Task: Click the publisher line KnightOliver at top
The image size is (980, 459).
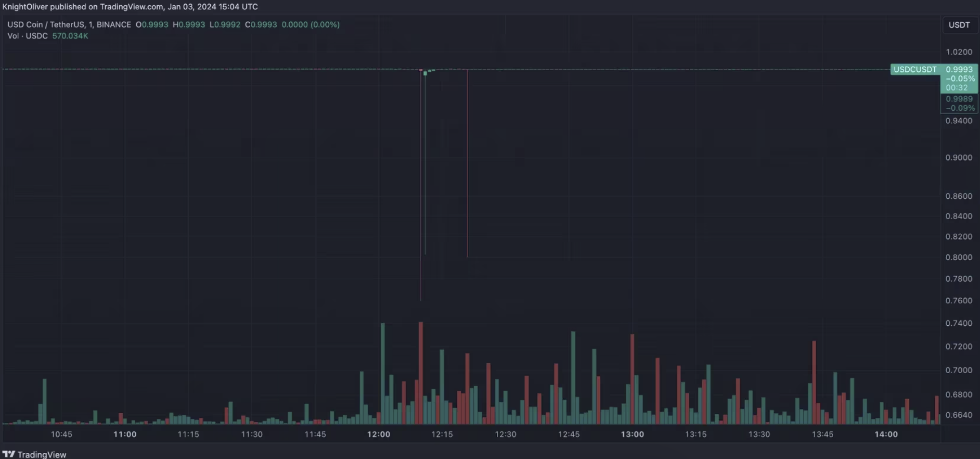Action: 130,7
